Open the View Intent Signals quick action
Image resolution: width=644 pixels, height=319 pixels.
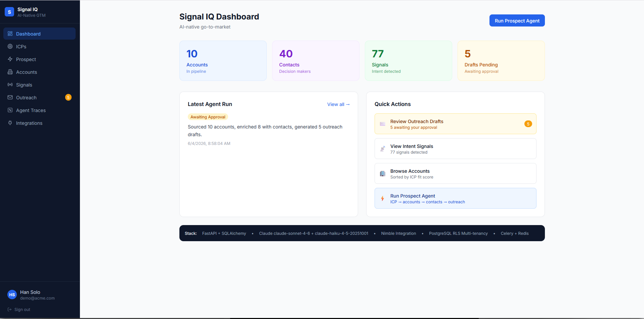click(456, 149)
